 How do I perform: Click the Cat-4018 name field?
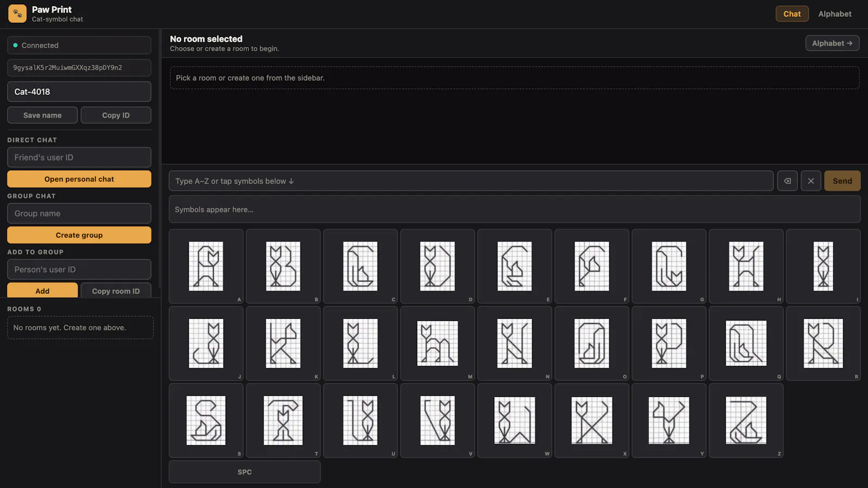coord(79,92)
